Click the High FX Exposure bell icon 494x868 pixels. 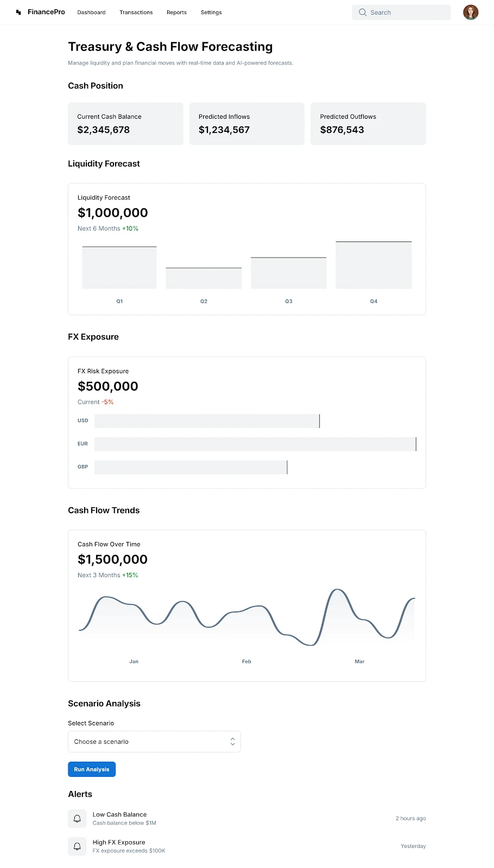pos(77,846)
